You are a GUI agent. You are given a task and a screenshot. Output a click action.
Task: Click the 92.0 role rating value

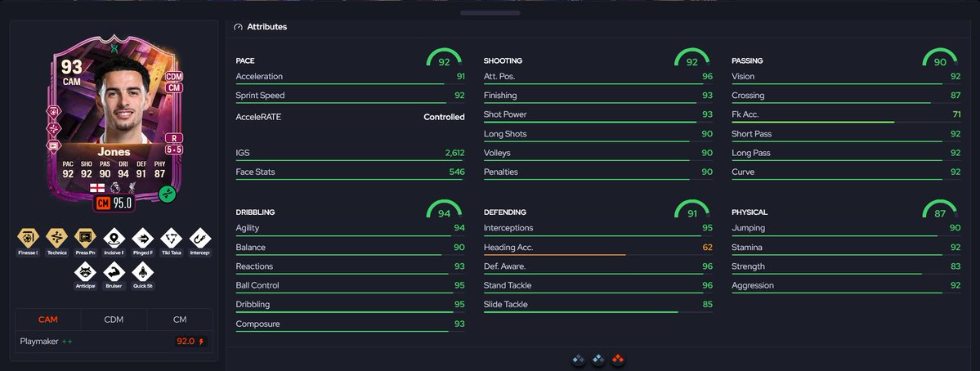(x=186, y=342)
